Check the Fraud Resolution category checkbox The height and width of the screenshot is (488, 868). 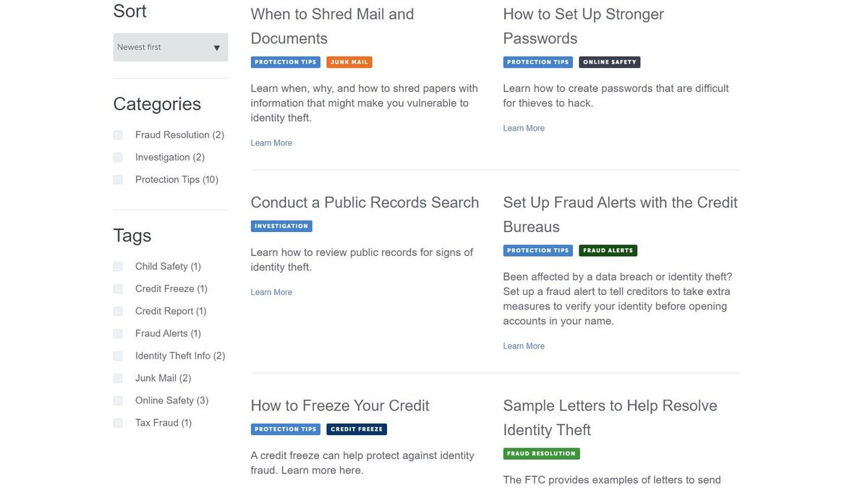[118, 135]
